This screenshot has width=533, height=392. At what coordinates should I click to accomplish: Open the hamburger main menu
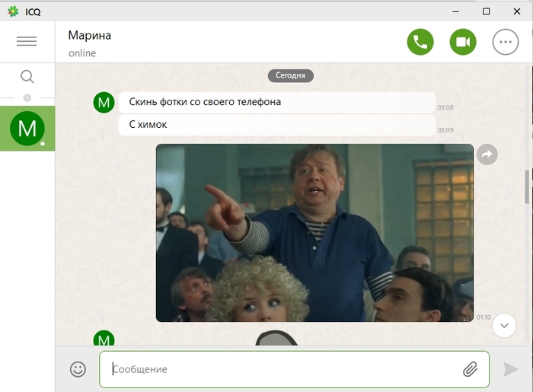[27, 41]
